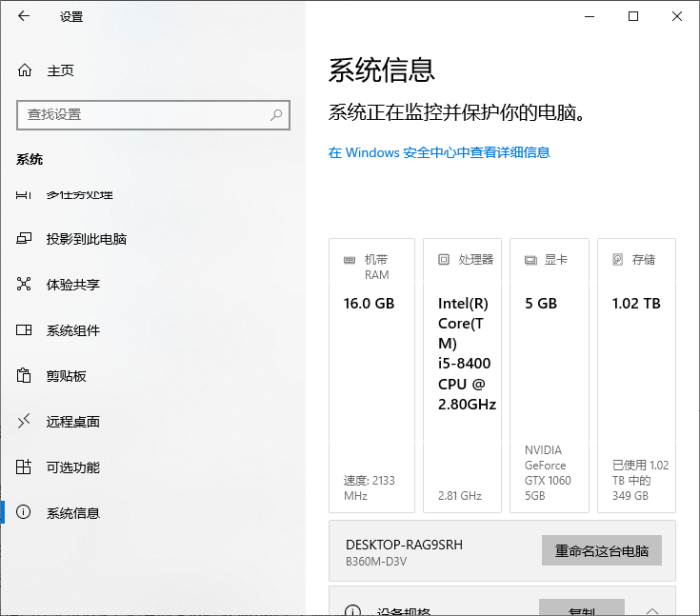Viewport: 700px width, 616px height.
Task: Close the 设置 window
Action: click(x=677, y=16)
